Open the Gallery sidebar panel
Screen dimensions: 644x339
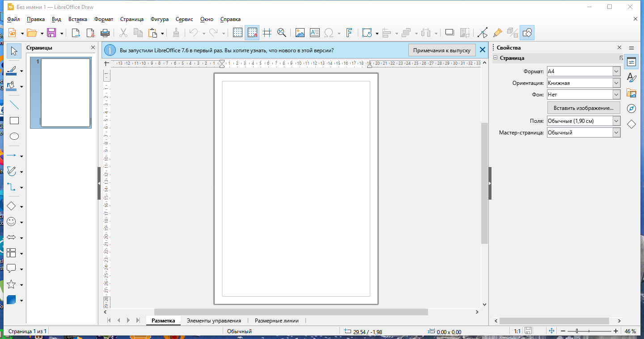tap(631, 93)
